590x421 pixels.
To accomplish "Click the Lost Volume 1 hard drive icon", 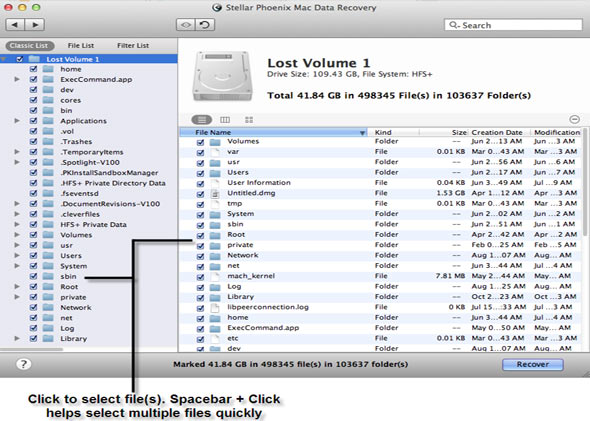I will pyautogui.click(x=222, y=77).
